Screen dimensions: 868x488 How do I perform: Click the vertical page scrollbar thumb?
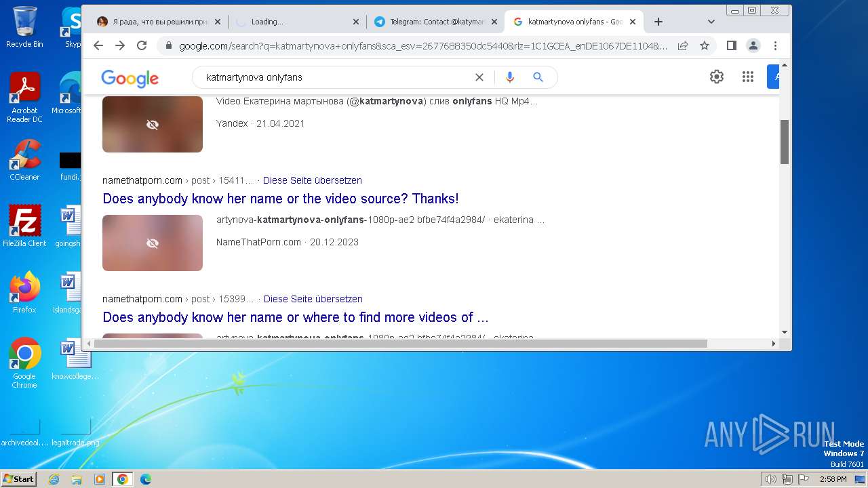785,142
